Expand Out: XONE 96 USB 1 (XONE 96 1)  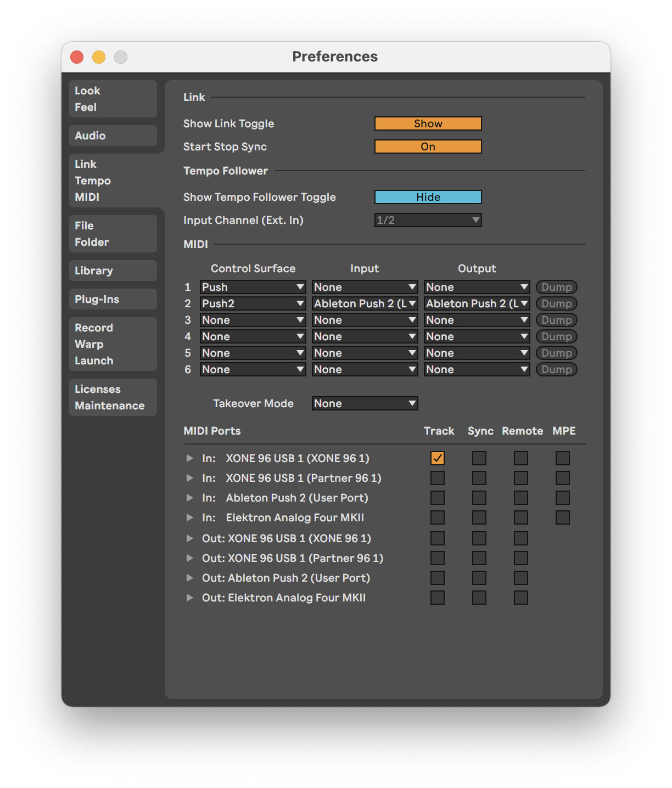pyautogui.click(x=189, y=538)
